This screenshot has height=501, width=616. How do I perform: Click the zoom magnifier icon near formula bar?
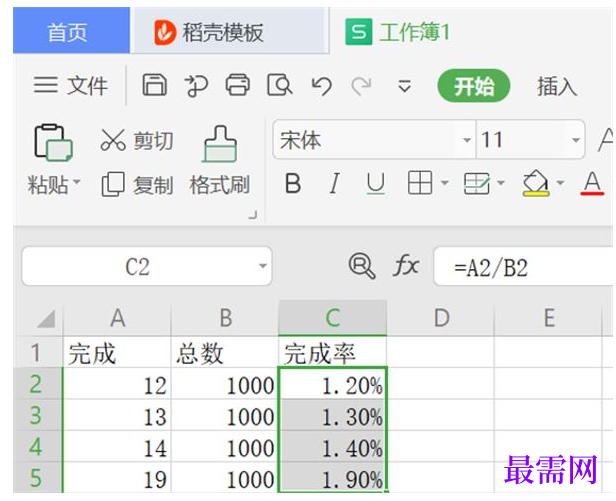tap(362, 266)
